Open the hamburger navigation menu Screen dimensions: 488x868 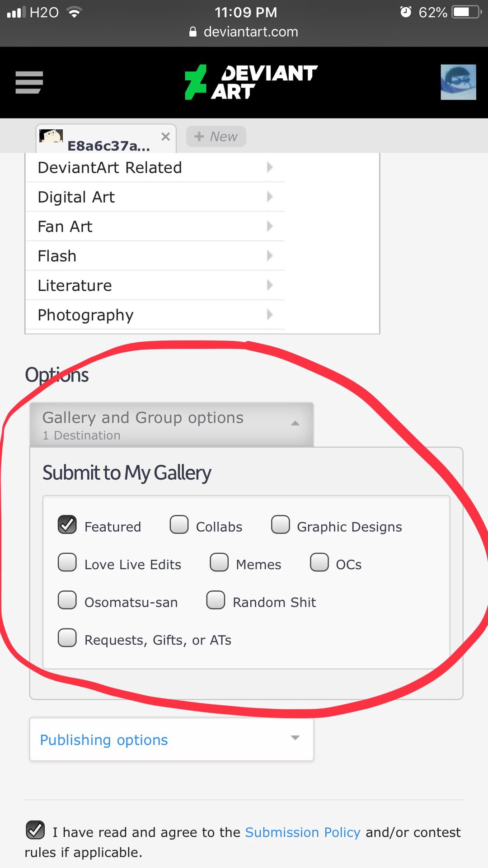pos(29,82)
